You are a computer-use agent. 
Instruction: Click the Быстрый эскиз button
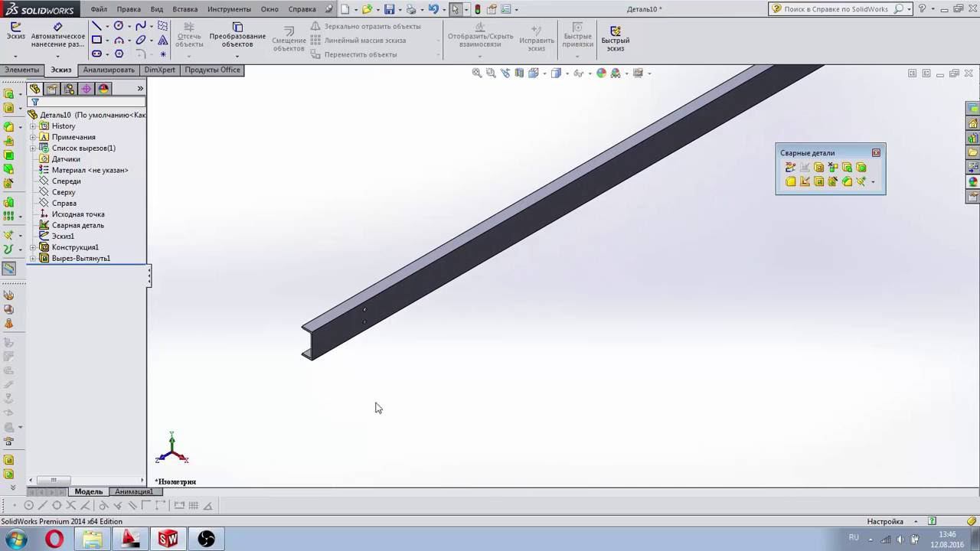tap(616, 38)
